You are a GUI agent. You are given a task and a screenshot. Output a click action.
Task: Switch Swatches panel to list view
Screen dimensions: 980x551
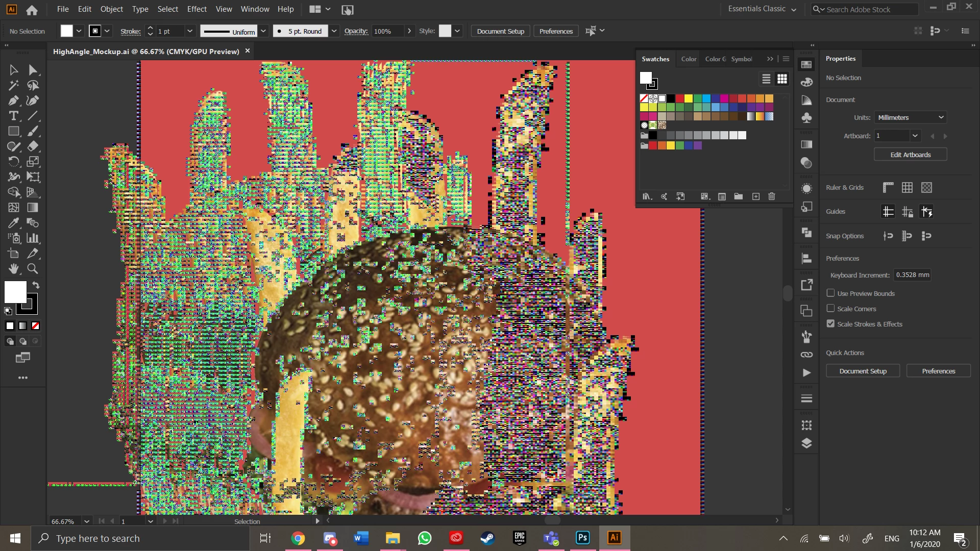pos(766,79)
